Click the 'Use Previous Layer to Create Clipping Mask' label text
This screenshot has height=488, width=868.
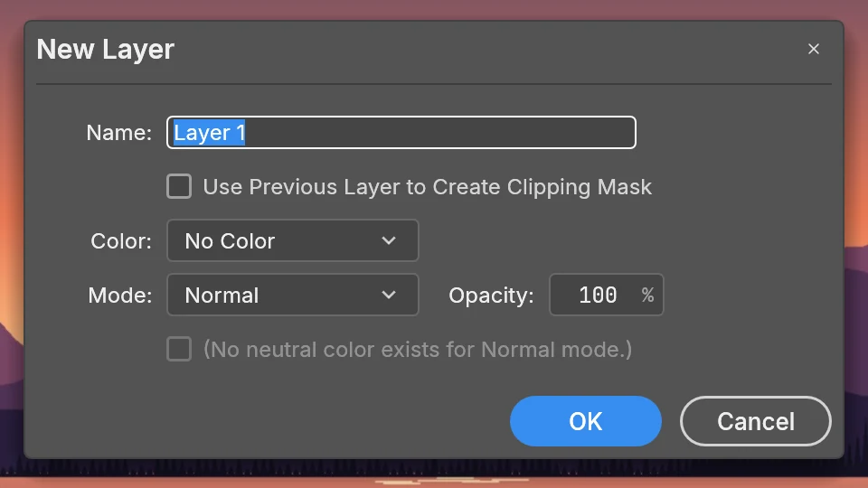(x=428, y=187)
